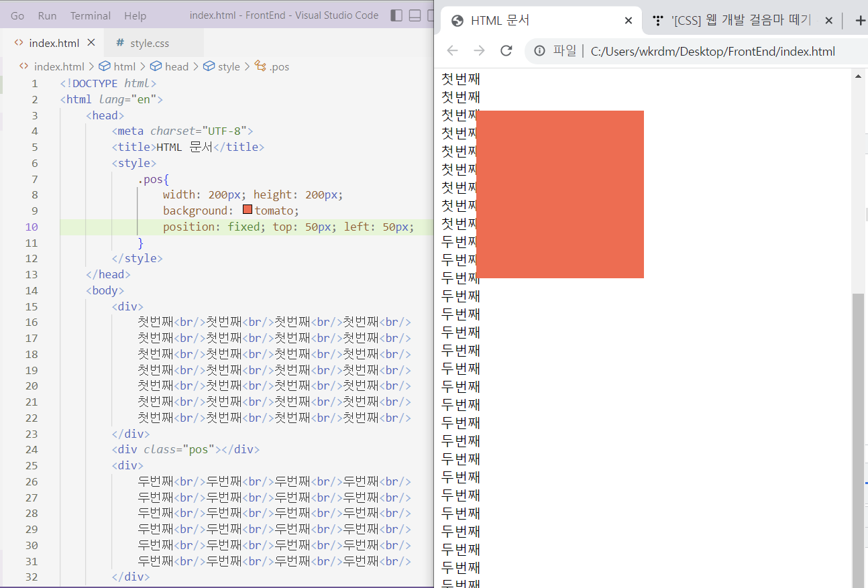Click the browser Forward arrow
Viewport: 868px width, 588px height.
click(479, 51)
